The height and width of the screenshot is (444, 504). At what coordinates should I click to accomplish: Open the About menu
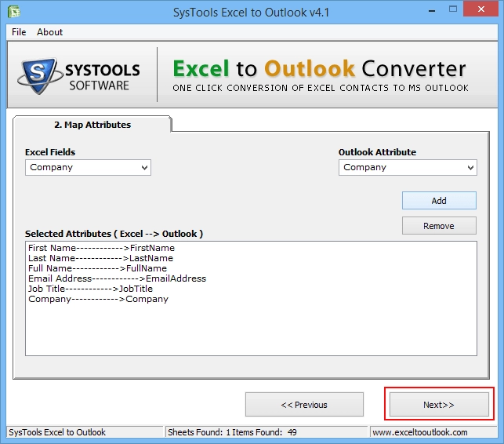coord(49,32)
